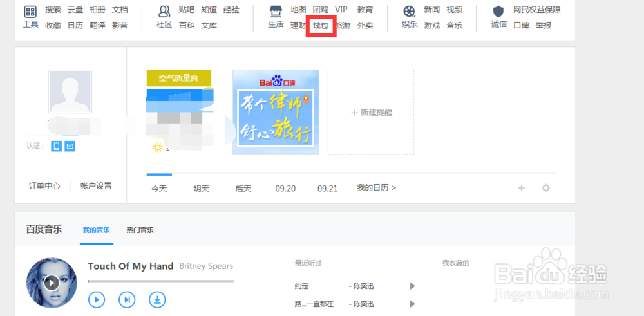The image size is (644, 316).
Task: Download the current song
Action: pos(157,300)
